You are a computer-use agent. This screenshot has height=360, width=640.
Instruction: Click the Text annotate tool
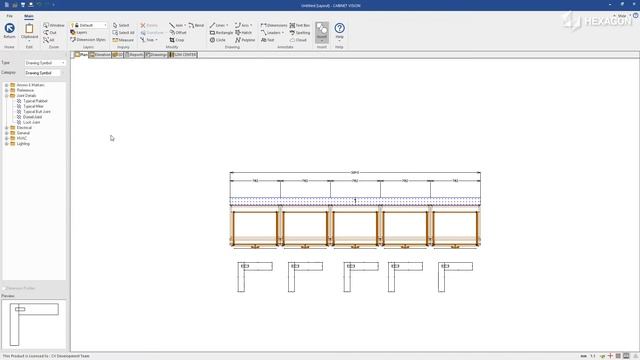click(267, 40)
